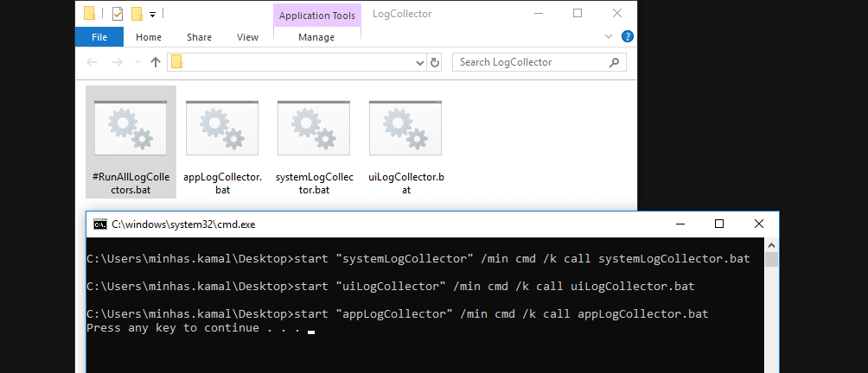Minimize the cmd.exe window
The image size is (868, 373).
tap(680, 224)
